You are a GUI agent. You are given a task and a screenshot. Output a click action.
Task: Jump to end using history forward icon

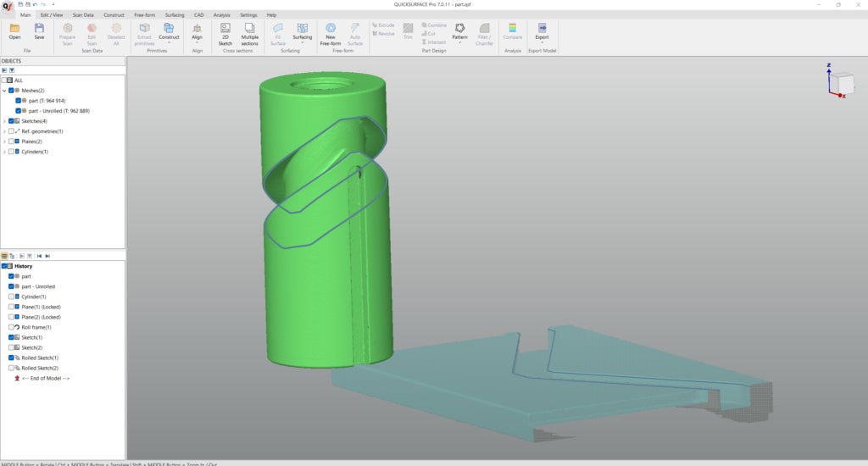[x=47, y=255]
